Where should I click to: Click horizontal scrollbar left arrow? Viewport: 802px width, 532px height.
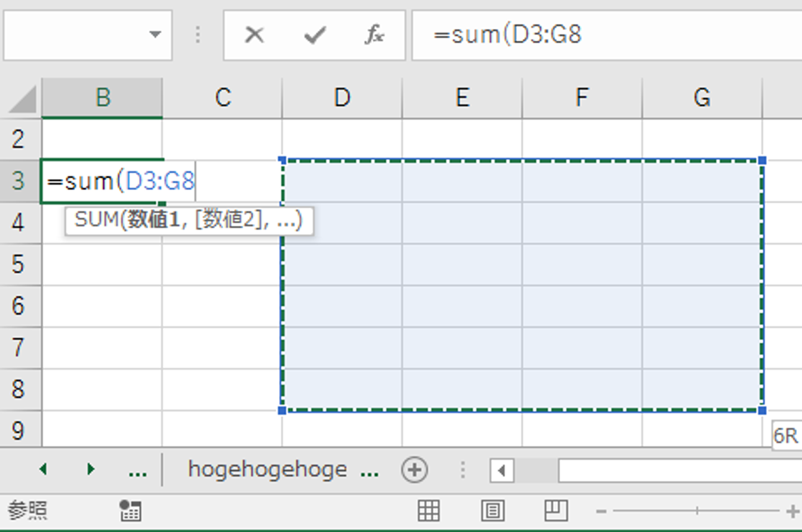(502, 471)
